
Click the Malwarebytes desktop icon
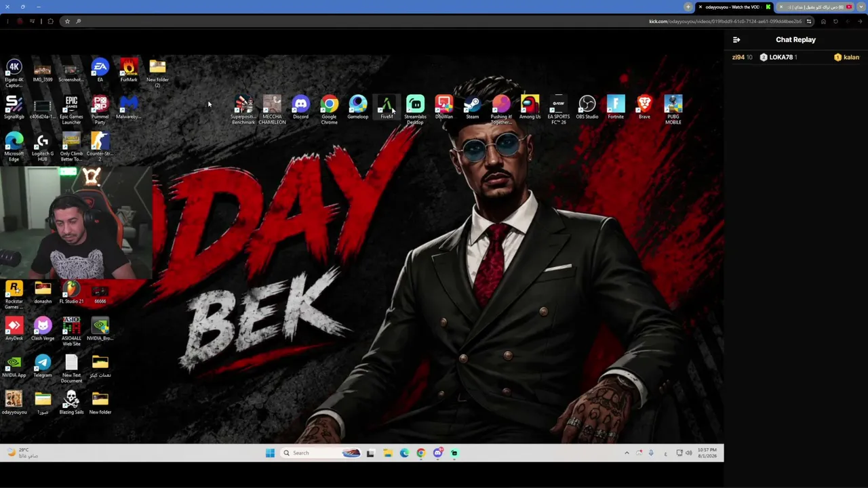[129, 107]
